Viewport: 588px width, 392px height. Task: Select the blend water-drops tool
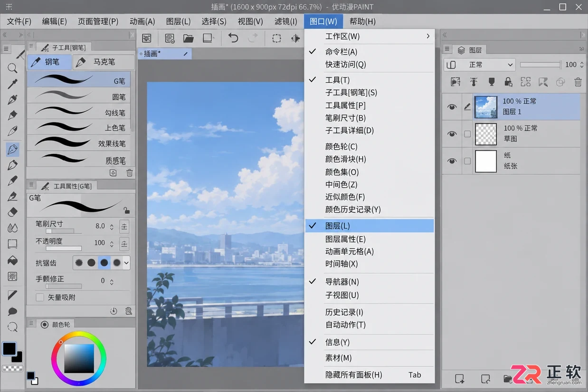(12, 228)
